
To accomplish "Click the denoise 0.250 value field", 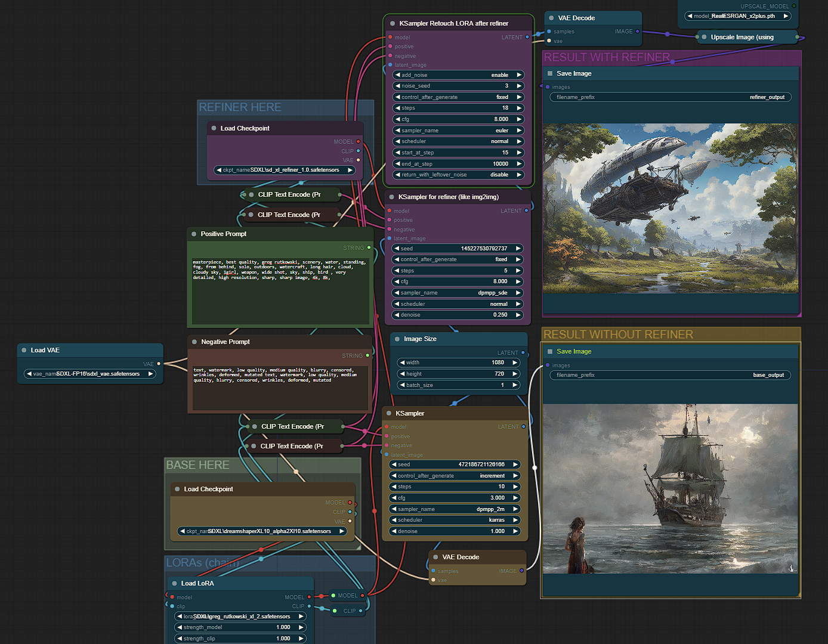I will coord(457,315).
